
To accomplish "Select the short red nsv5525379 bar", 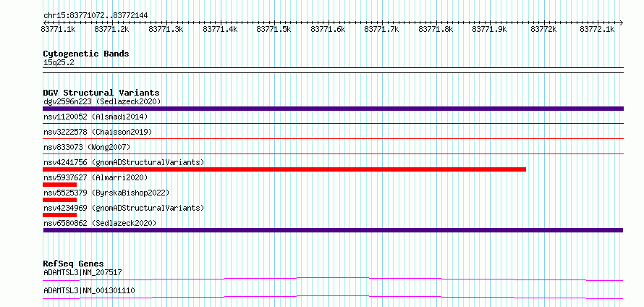I will coord(60,200).
